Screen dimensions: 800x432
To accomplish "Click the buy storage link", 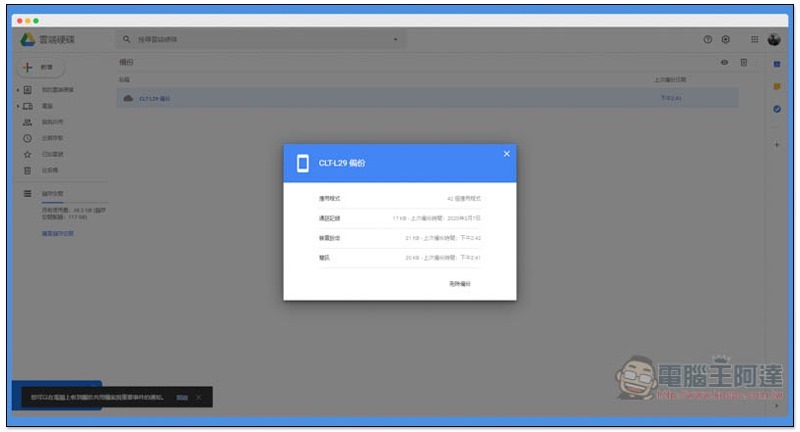I will click(57, 234).
